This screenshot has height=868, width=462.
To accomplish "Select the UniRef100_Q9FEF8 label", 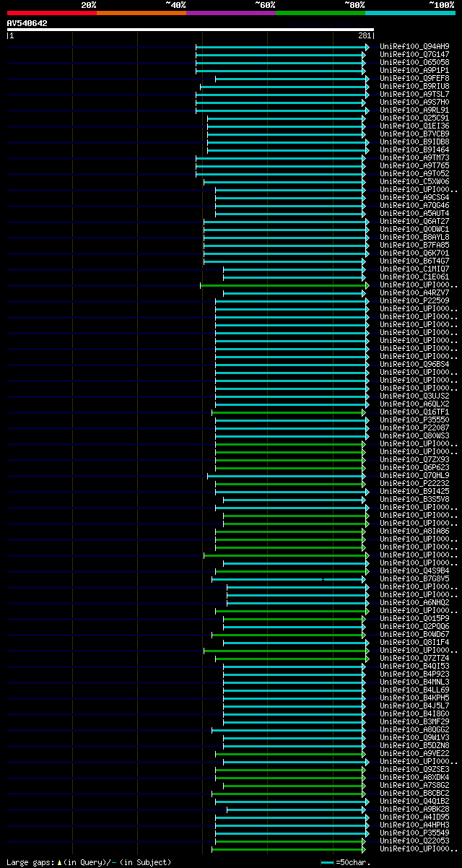I will click(x=414, y=78).
